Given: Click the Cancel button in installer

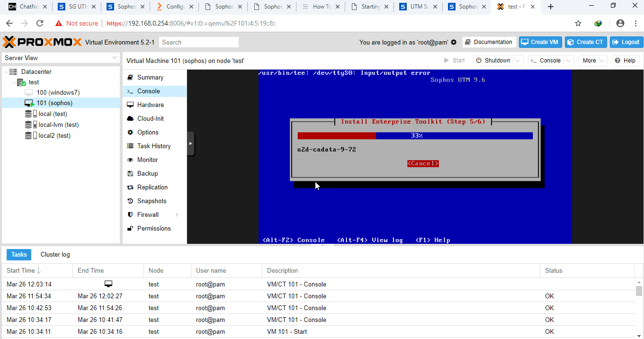Looking at the screenshot, I should click(x=423, y=163).
